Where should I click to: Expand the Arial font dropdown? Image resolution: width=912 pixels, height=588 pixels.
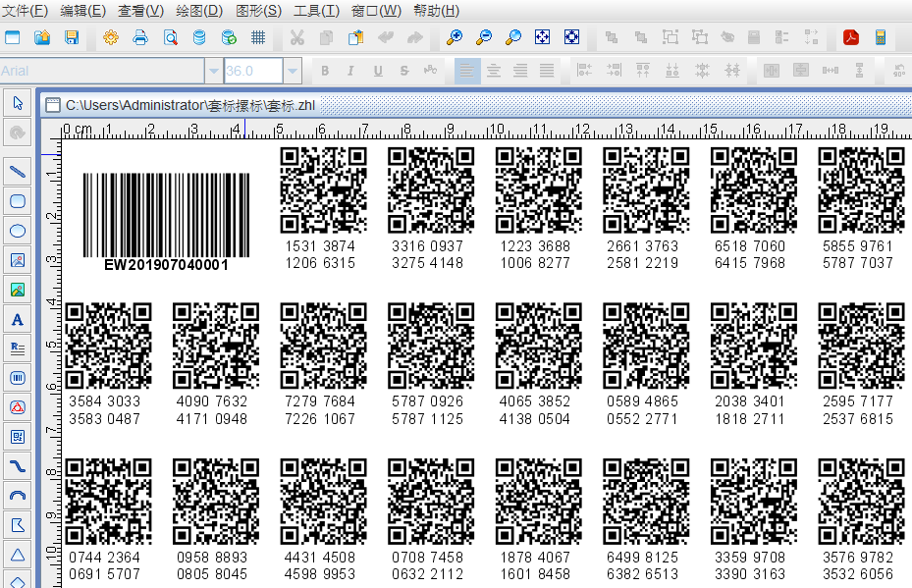(x=213, y=71)
